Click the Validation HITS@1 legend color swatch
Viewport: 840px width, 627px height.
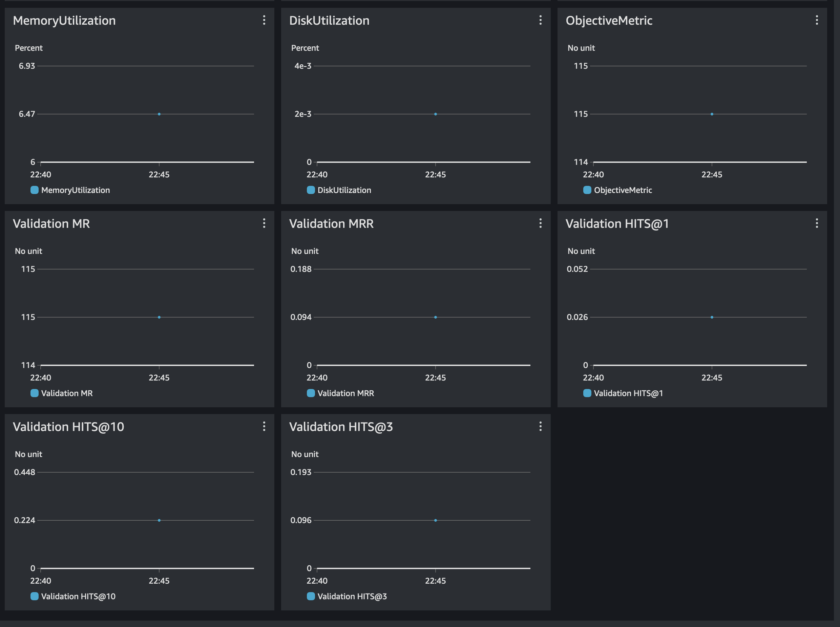tap(587, 393)
